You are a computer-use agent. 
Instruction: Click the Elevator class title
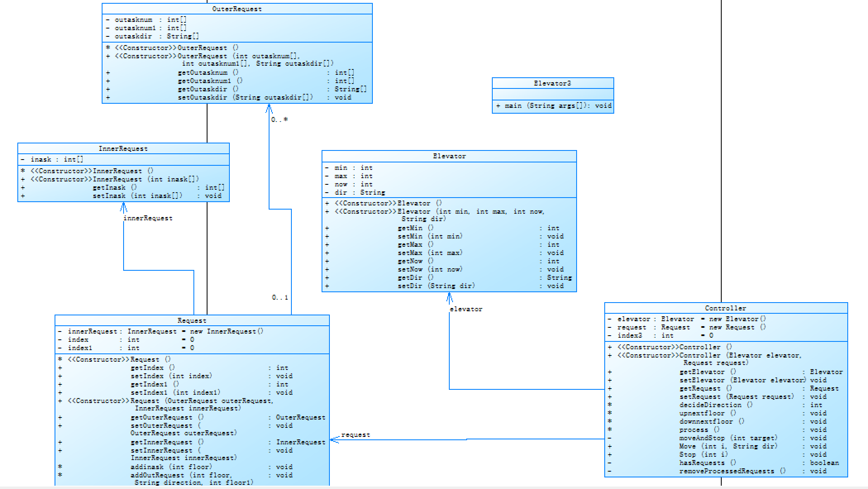tap(449, 156)
